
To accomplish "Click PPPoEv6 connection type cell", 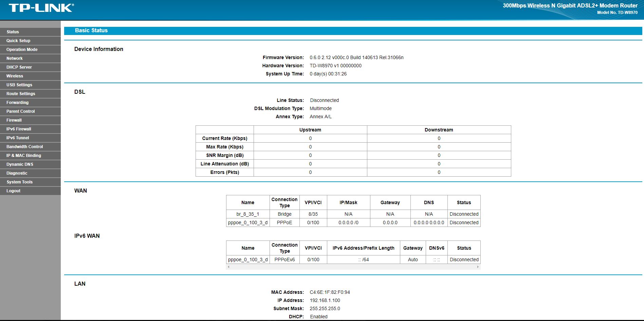I will [284, 260].
